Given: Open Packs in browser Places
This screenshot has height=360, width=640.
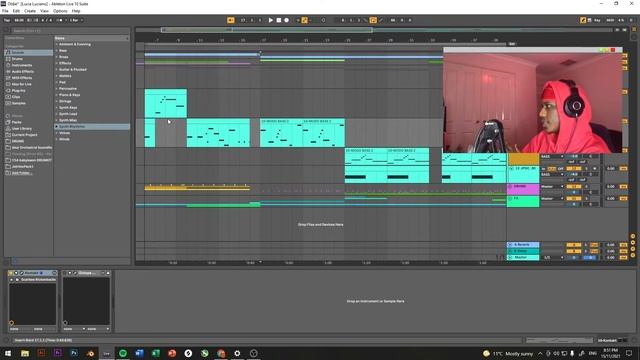Looking at the screenshot, I should (29, 122).
